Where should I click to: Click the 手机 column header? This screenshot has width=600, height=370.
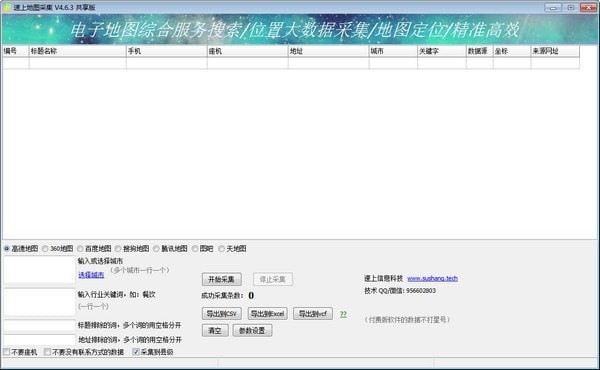[166, 51]
